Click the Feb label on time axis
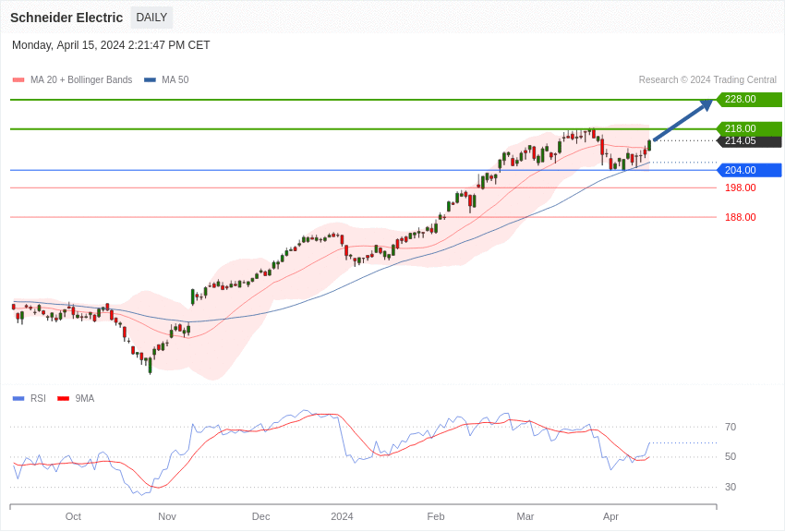The width and height of the screenshot is (785, 532). point(436,516)
